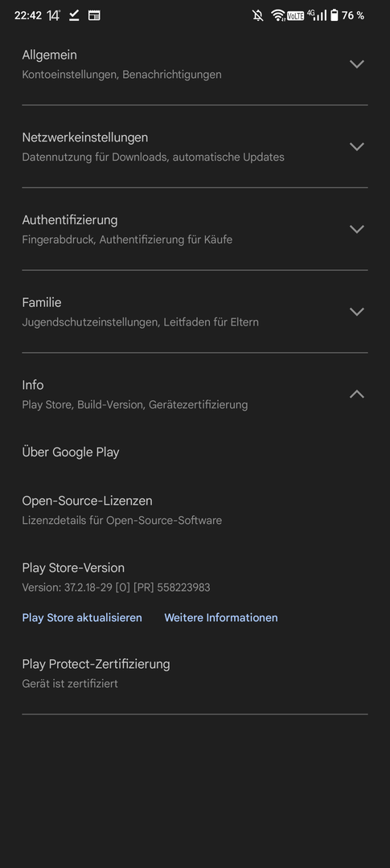Open Open-Source-Lizenzen entry
This screenshot has height=868, width=390.
click(x=195, y=510)
